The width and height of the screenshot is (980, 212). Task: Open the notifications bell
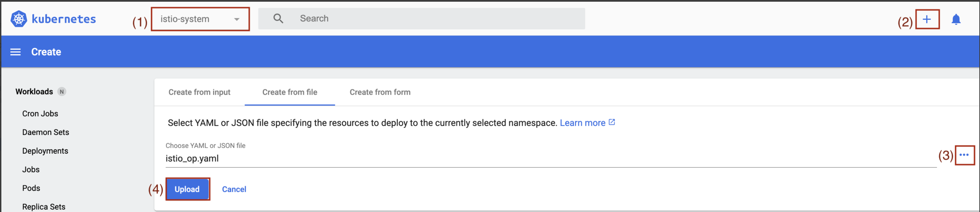[x=956, y=19]
